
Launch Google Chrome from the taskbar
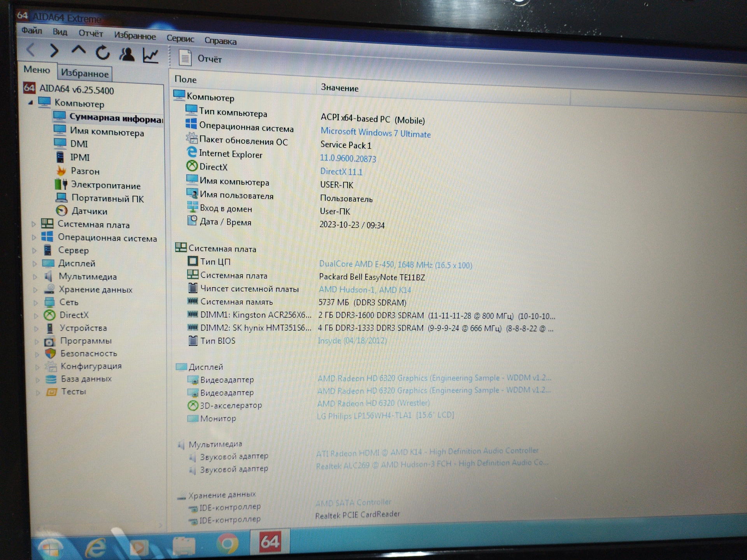pos(227,544)
